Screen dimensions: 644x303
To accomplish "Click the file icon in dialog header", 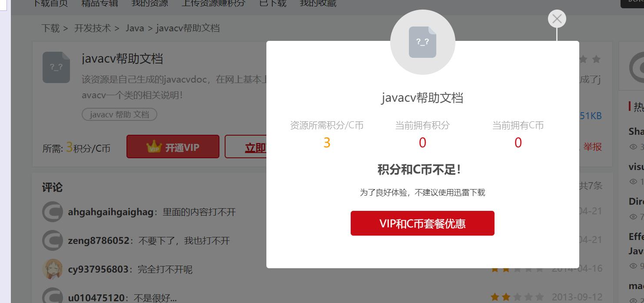I will tap(422, 42).
